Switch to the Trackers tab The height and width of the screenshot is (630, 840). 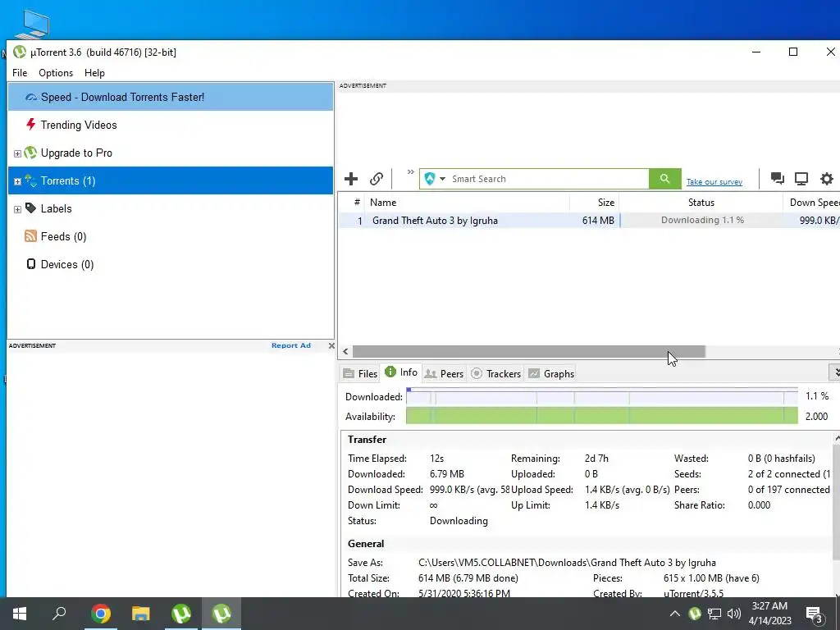(496, 373)
